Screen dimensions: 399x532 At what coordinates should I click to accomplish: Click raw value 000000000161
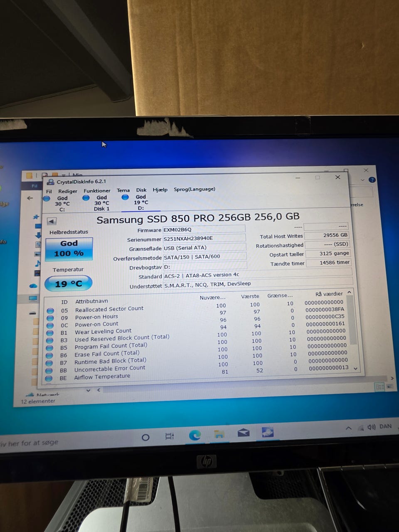click(325, 324)
